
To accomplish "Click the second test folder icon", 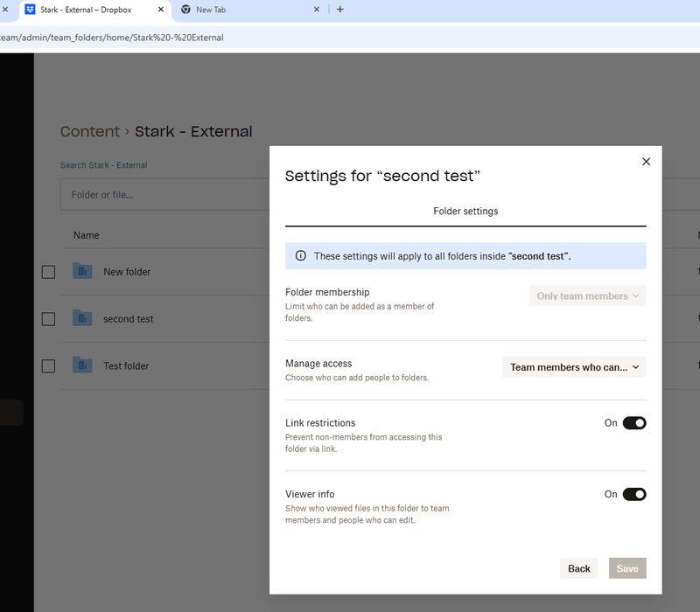I will tap(82, 318).
